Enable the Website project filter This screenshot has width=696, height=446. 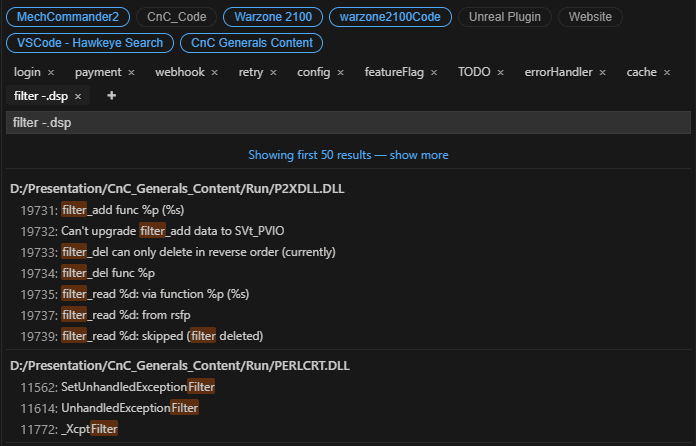click(590, 17)
